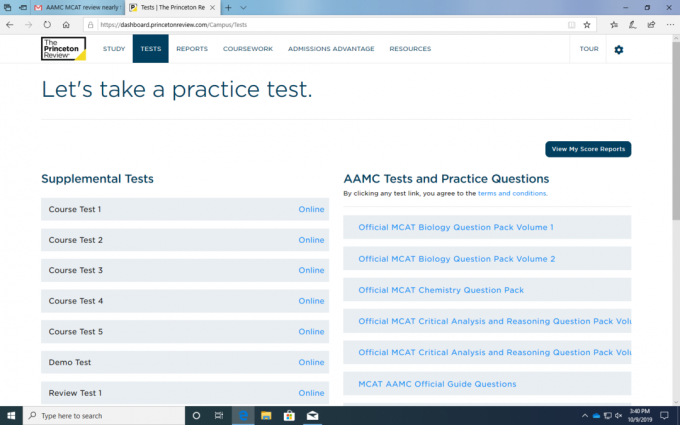Image resolution: width=680 pixels, height=425 pixels.
Task: Click the set tabs aside icon
Action: 23,7
